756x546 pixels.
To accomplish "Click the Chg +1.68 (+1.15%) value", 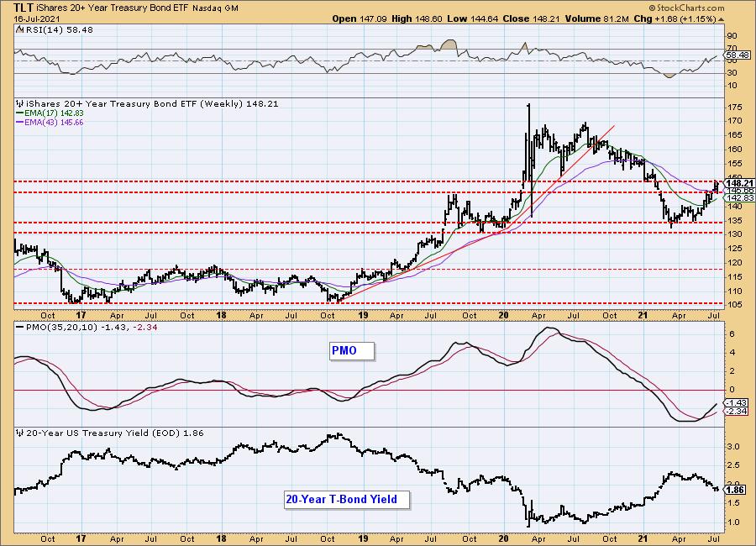I will pos(675,18).
